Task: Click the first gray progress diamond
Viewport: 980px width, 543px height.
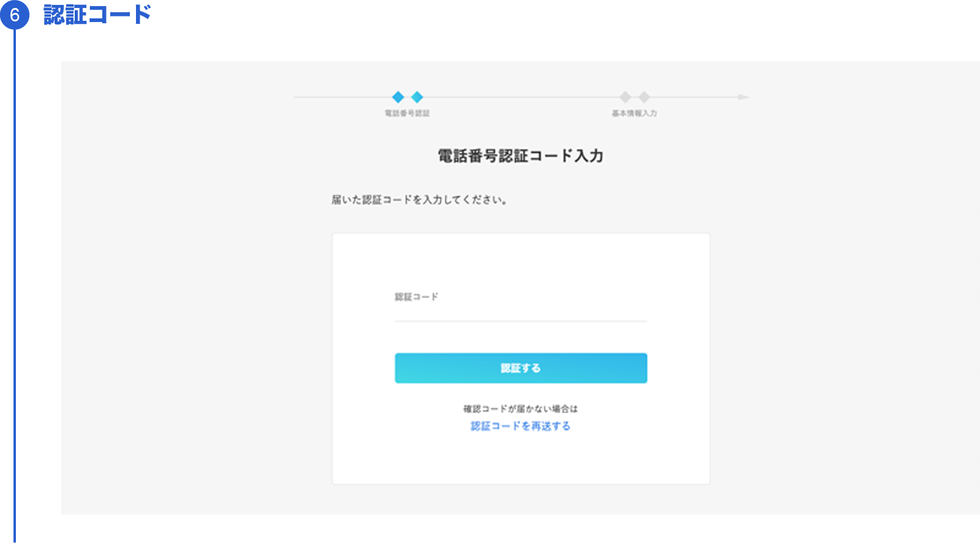Action: [625, 97]
